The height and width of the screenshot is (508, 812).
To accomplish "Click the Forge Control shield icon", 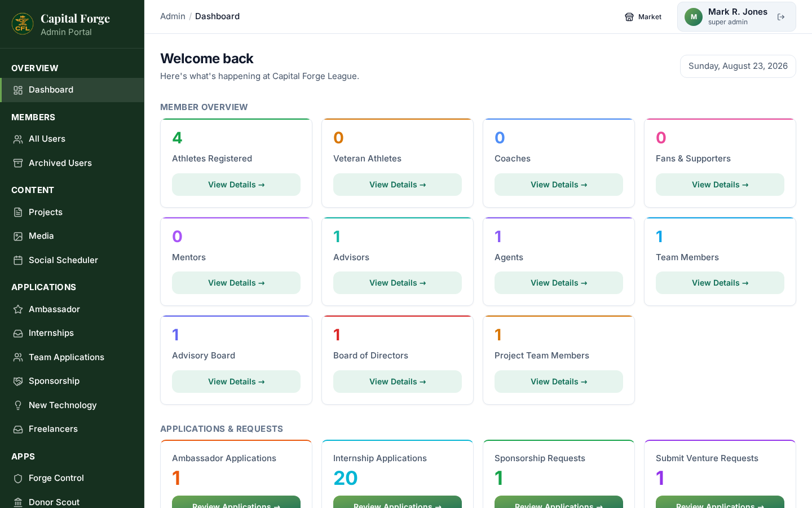I will pos(18,479).
